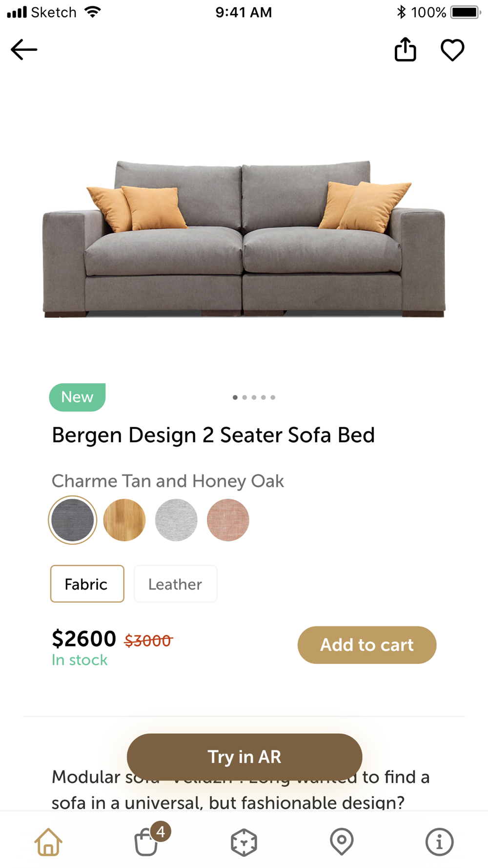Select the dark gray fabric swatch

click(x=72, y=520)
